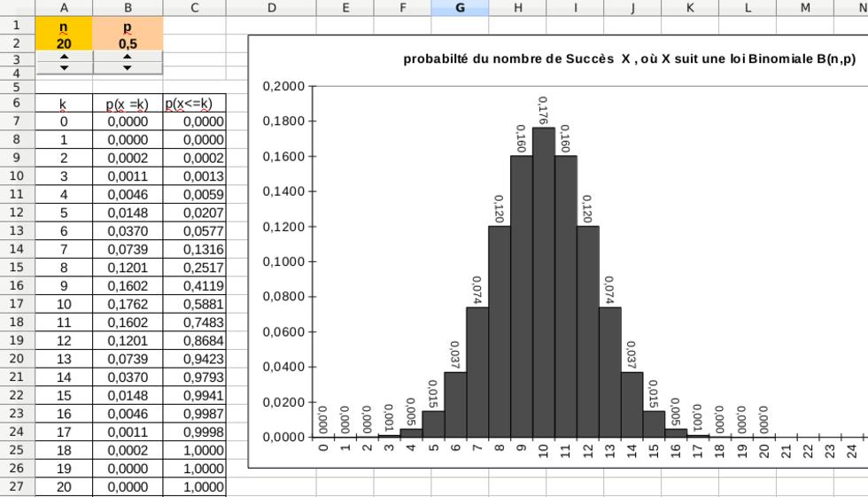Select row 1 header

(x=17, y=25)
